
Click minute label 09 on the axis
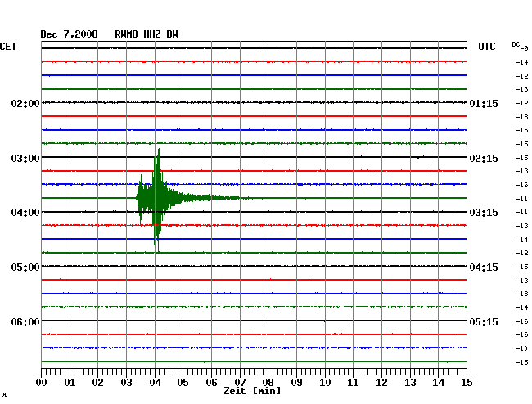click(x=296, y=383)
